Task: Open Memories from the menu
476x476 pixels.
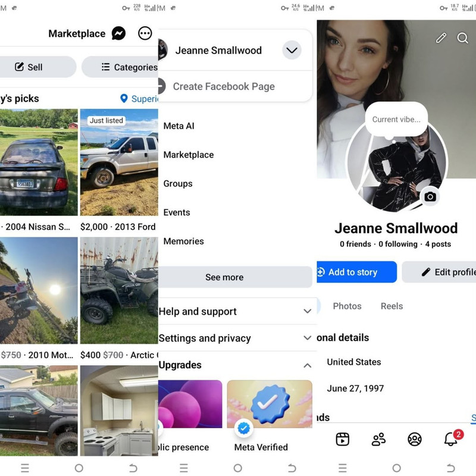Action: [x=184, y=242]
